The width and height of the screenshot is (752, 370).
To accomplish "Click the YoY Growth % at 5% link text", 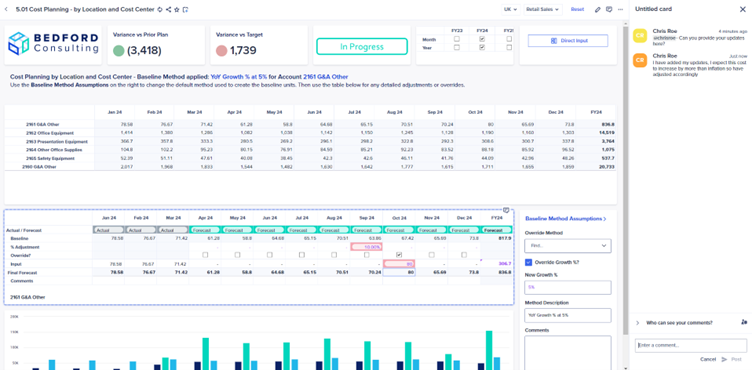I will coord(239,77).
